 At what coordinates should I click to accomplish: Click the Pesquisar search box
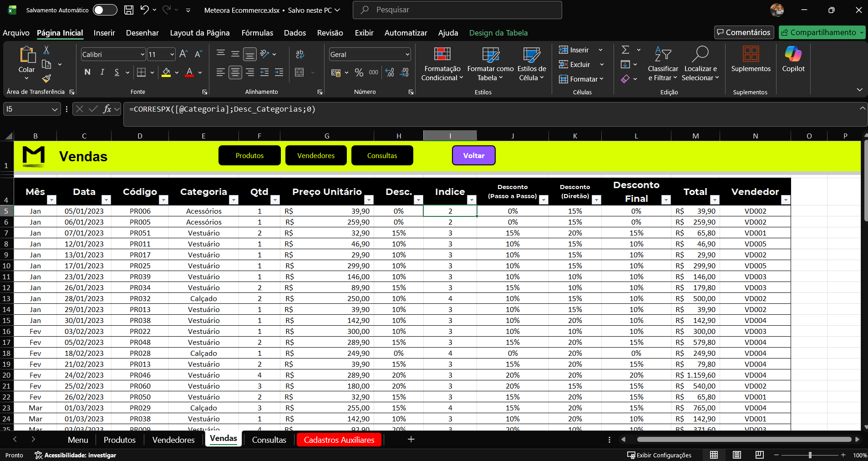(x=457, y=10)
